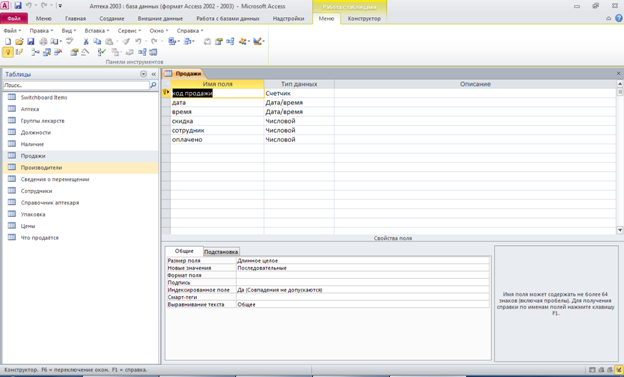
Task: Switch to the Подстановка properties tab
Action: (x=221, y=252)
